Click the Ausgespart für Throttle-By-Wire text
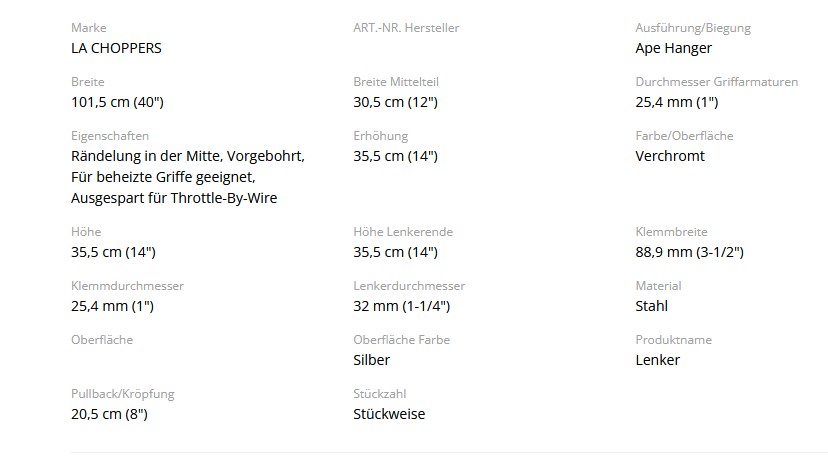Image resolution: width=828 pixels, height=458 pixels. coord(174,198)
